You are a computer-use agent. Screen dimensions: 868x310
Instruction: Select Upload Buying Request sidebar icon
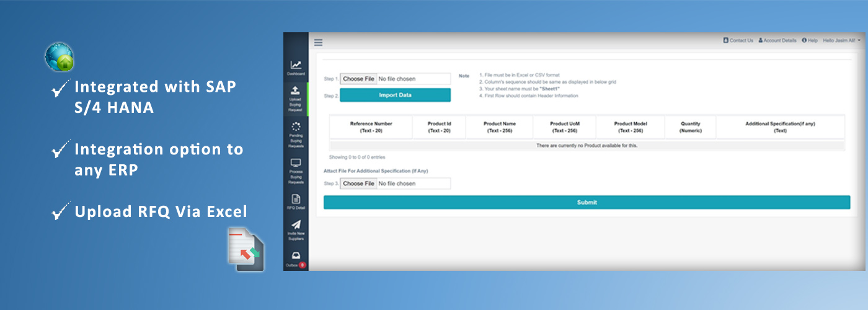pos(296,91)
